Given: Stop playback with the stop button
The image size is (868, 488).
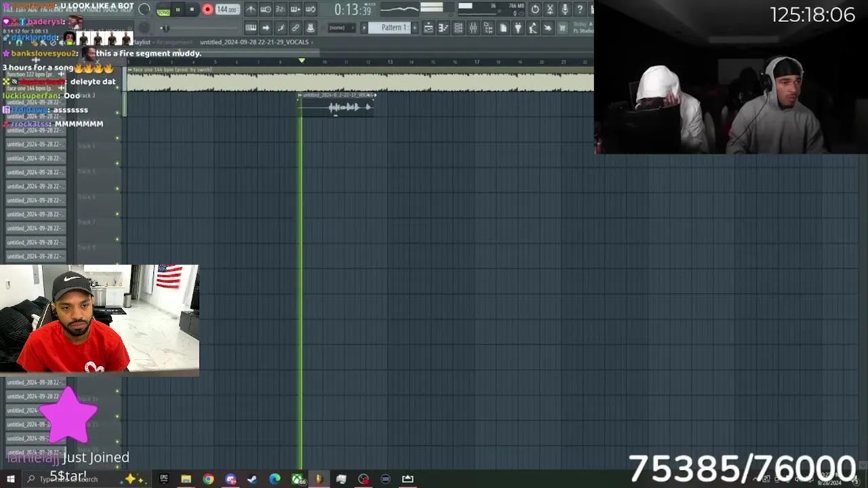Looking at the screenshot, I should [x=192, y=9].
